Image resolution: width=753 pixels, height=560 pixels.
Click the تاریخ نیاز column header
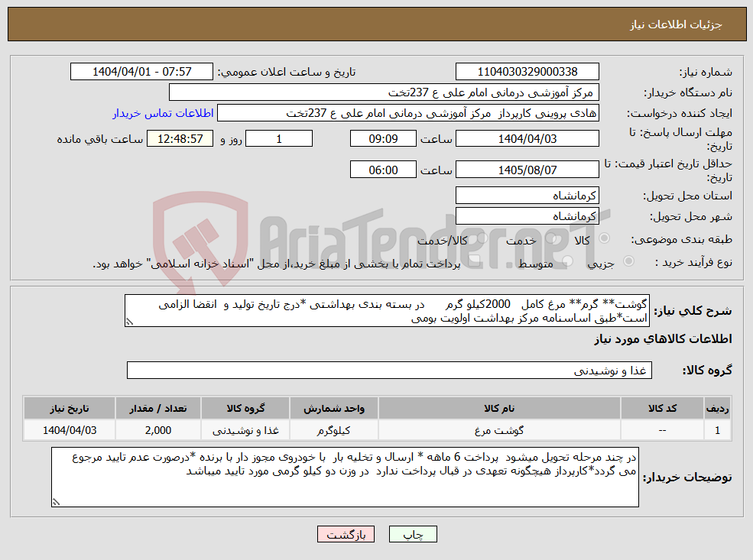point(69,409)
